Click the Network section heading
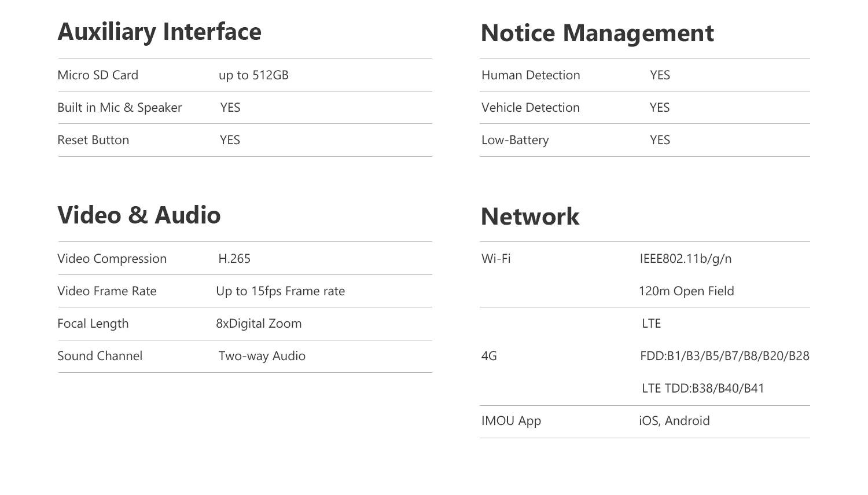 tap(529, 217)
